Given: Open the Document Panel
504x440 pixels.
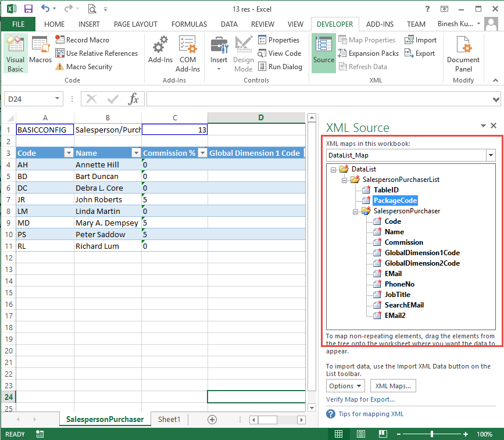Looking at the screenshot, I should [463, 52].
